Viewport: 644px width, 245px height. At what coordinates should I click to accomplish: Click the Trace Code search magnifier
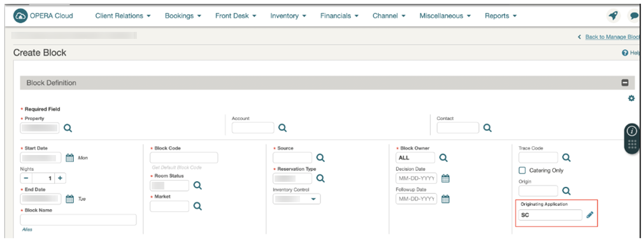[x=566, y=158]
